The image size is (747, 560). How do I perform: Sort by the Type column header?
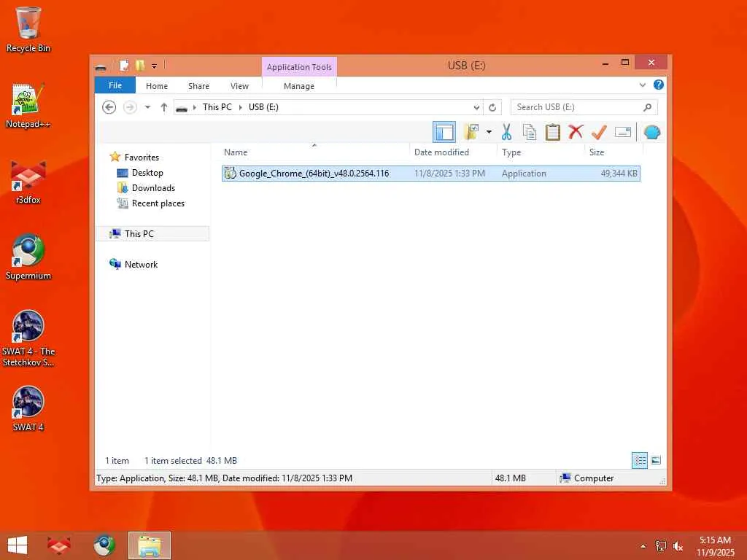pyautogui.click(x=511, y=152)
